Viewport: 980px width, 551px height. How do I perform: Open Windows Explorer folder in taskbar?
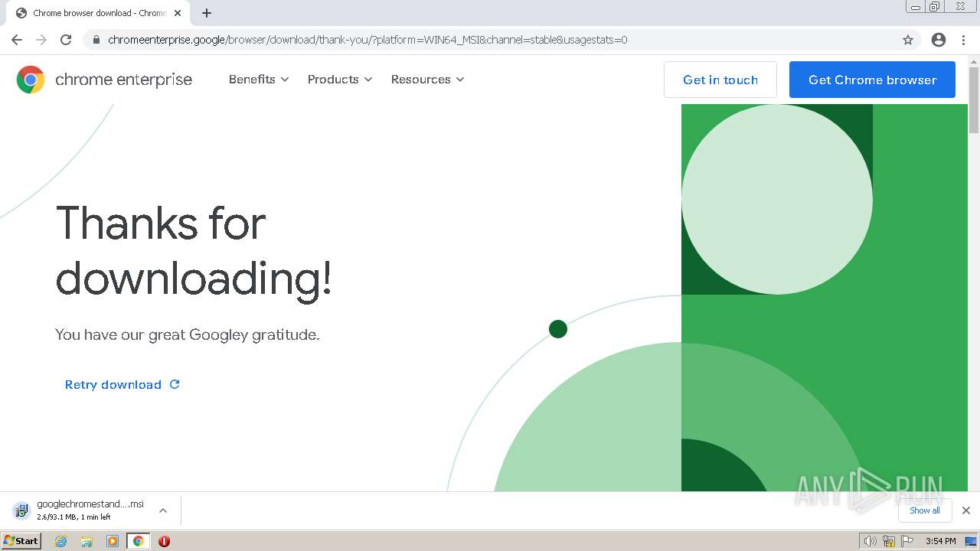coord(87,541)
